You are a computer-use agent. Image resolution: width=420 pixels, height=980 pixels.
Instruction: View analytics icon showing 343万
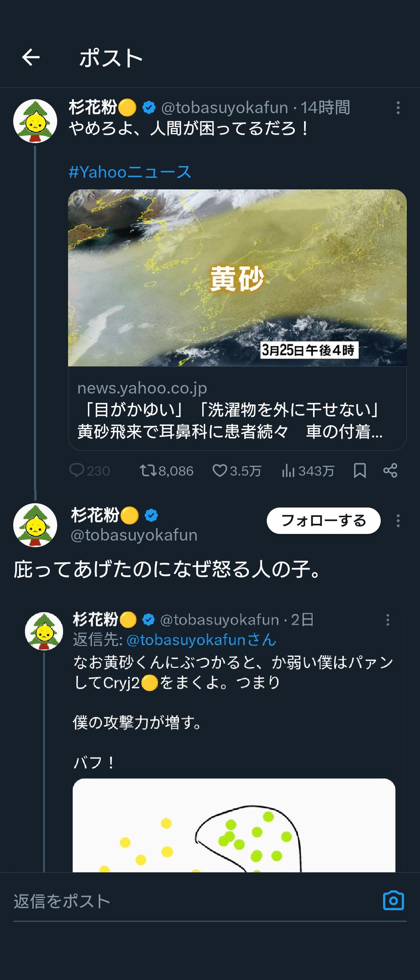288,471
